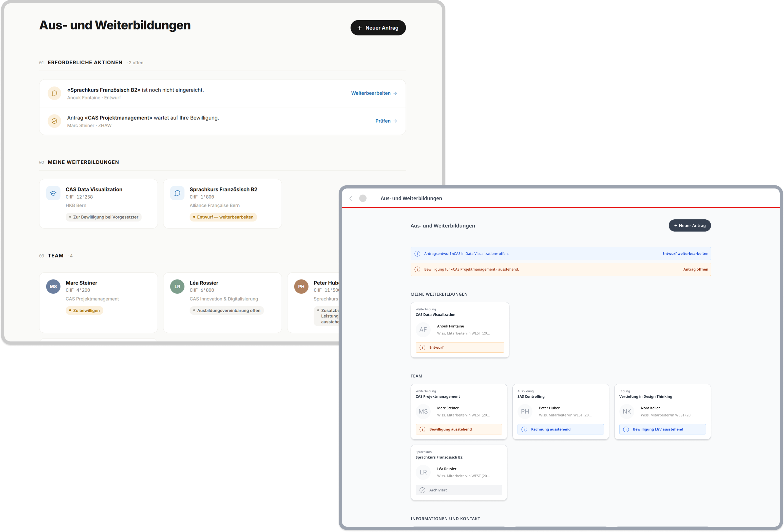
Task: Click the CHF 12'258 amount
Action: pyautogui.click(x=79, y=197)
